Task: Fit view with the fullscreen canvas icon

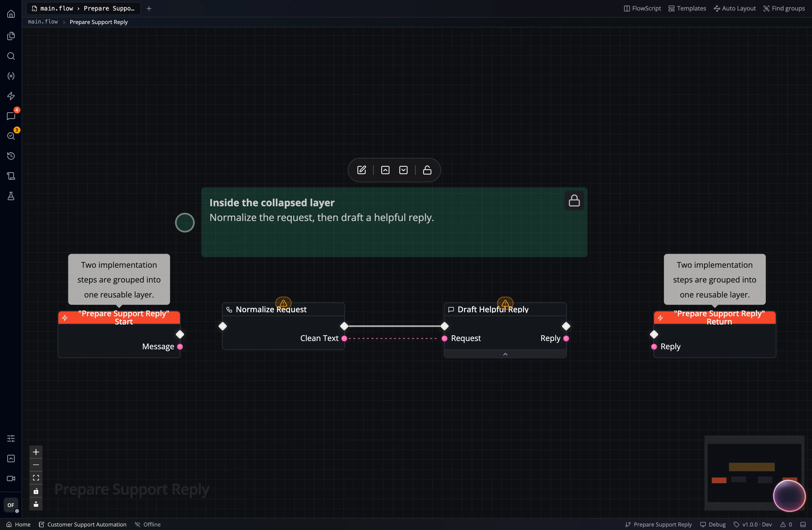Action: point(36,478)
